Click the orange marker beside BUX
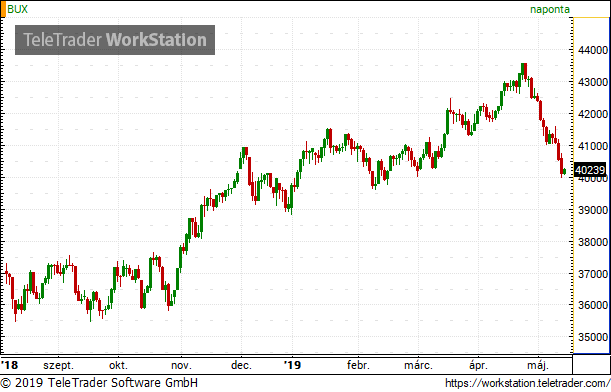 click(x=3, y=9)
